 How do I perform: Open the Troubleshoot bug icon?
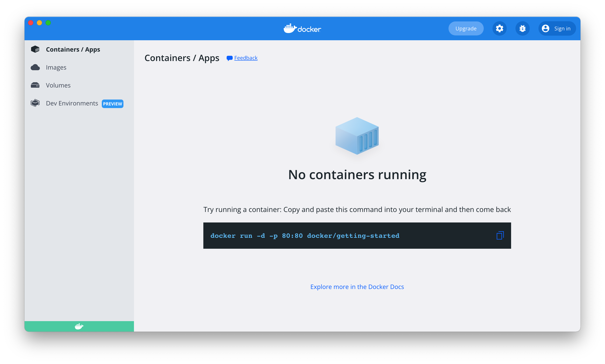(x=522, y=28)
